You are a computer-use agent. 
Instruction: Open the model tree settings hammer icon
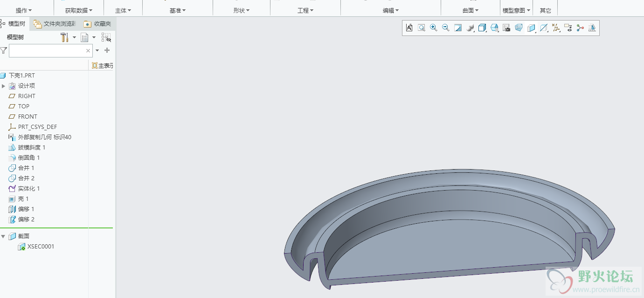tap(65, 37)
